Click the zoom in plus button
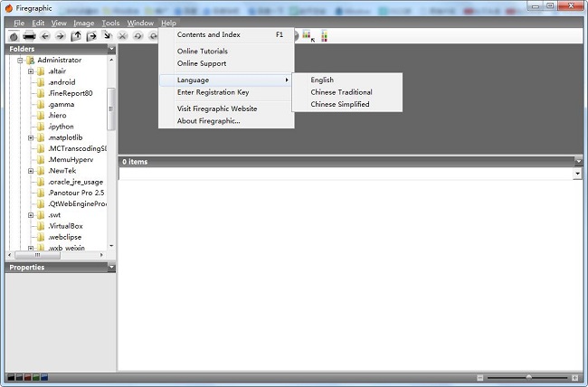The image size is (588, 387). point(574,378)
